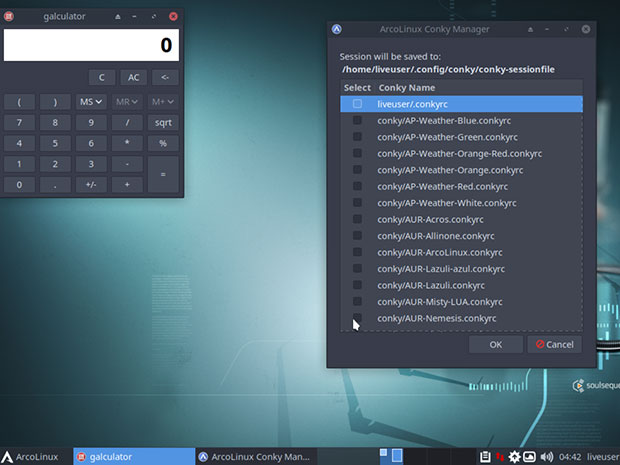This screenshot has height=465, width=620.
Task: Enable AUR-ArcoLinux.conkyrc checkbox
Action: pyautogui.click(x=357, y=252)
